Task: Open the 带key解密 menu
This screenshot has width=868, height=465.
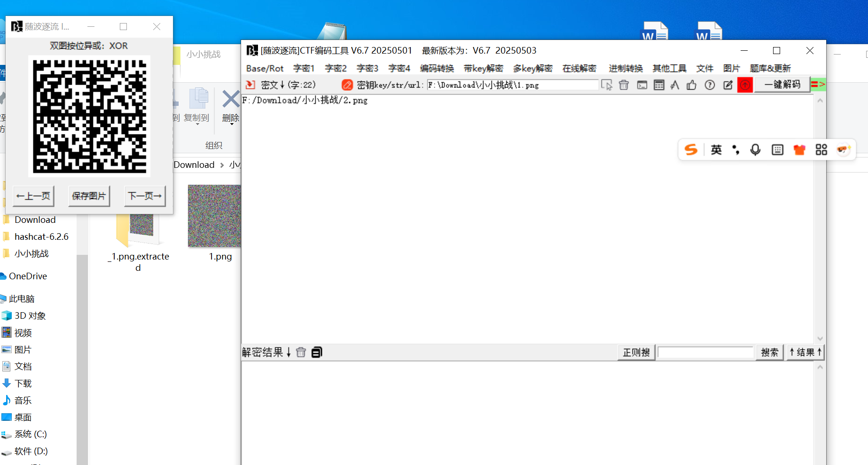Action: point(483,69)
